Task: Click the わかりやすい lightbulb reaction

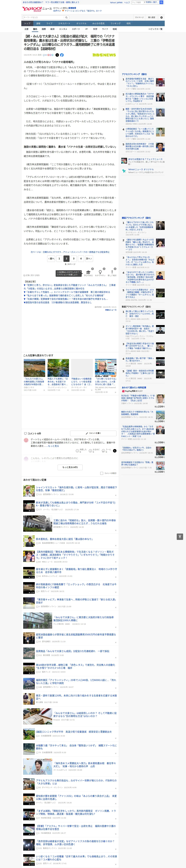Action: tap(100, 272)
